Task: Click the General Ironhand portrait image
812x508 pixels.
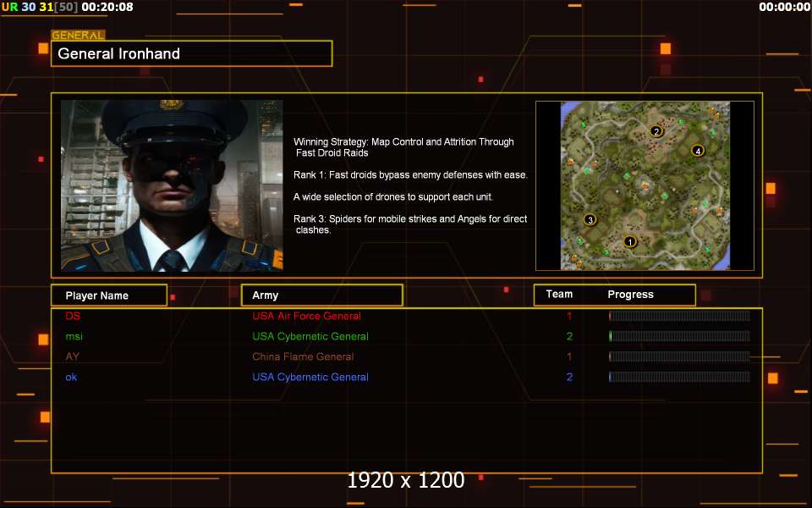Action: click(x=172, y=185)
